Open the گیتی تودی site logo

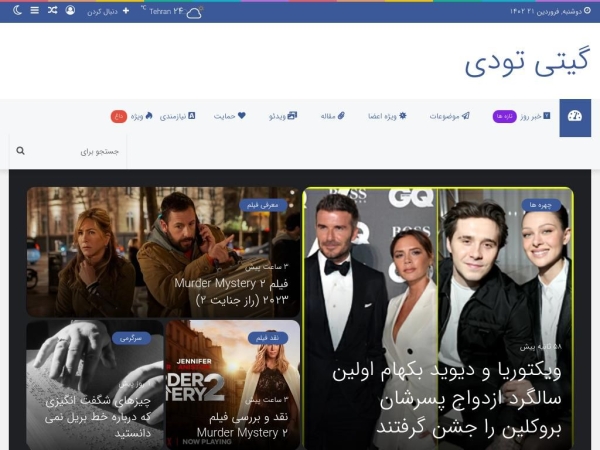(527, 62)
